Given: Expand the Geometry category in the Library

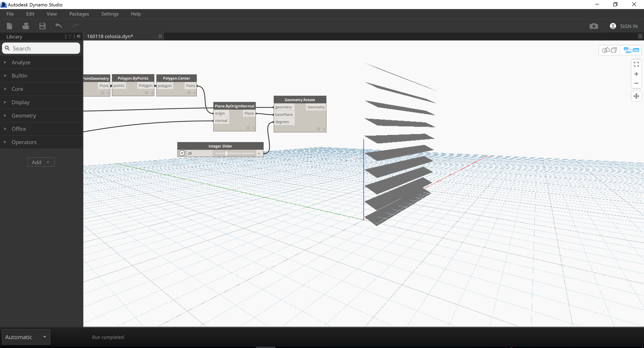Looking at the screenshot, I should (x=5, y=115).
